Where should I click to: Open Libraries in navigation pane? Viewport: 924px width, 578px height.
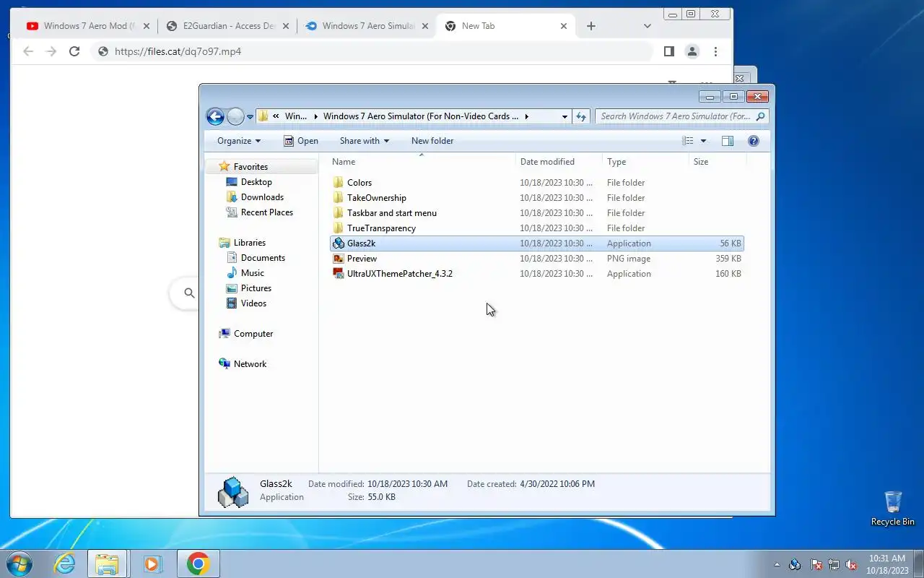point(250,243)
